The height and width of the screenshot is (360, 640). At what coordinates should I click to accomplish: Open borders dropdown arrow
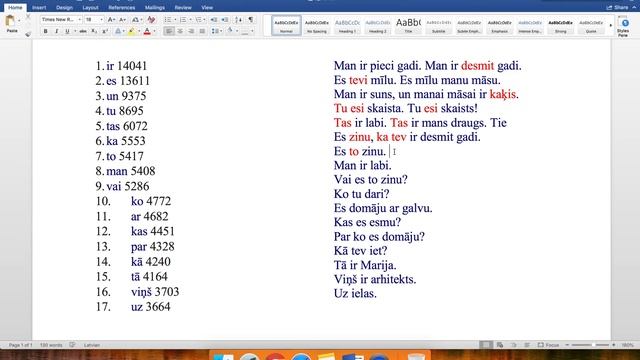[252, 31]
